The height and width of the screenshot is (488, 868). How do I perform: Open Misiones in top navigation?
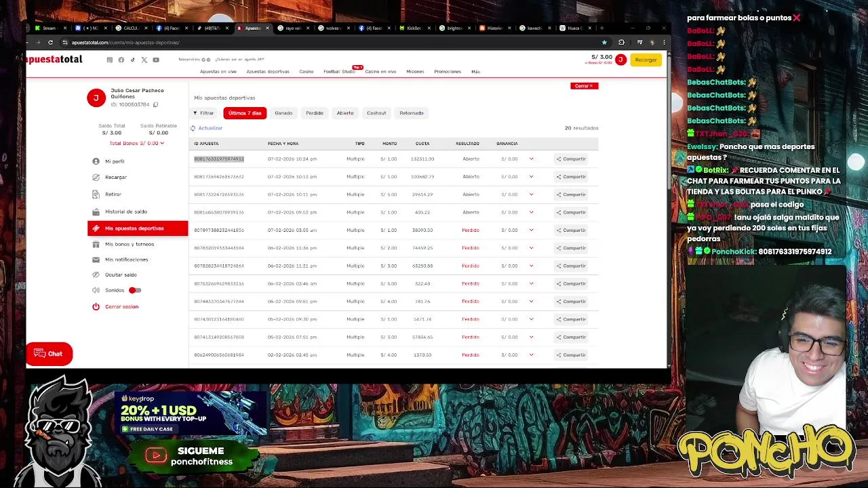[x=415, y=71]
